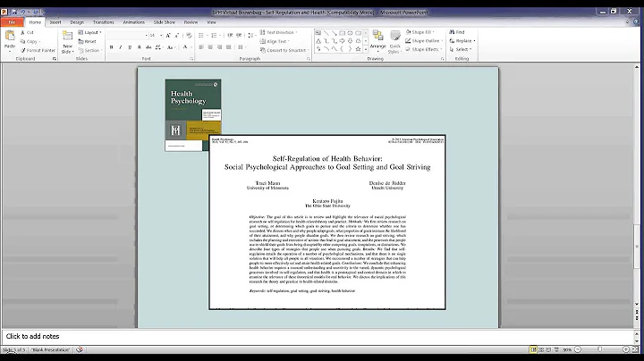The width and height of the screenshot is (644, 361).
Task: Toggle Underline formatting
Action: [130, 47]
